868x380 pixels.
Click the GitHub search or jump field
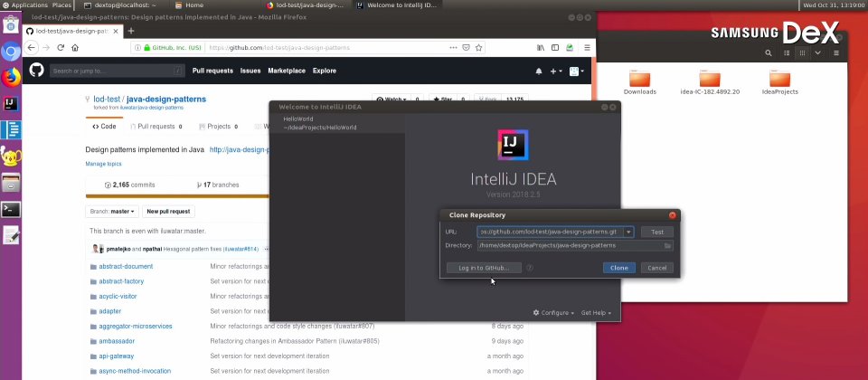117,71
